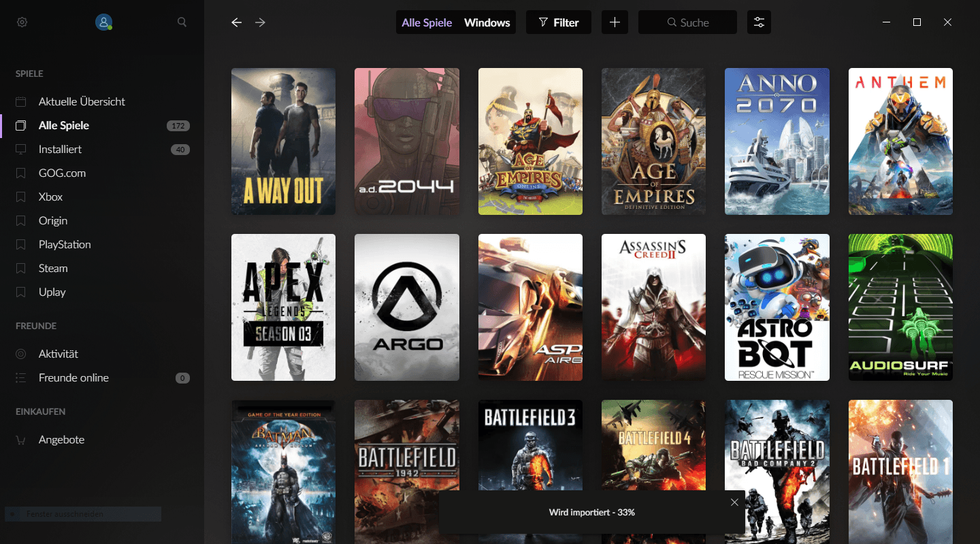Image resolution: width=980 pixels, height=544 pixels.
Task: Go back with the left arrow
Action: click(x=236, y=22)
